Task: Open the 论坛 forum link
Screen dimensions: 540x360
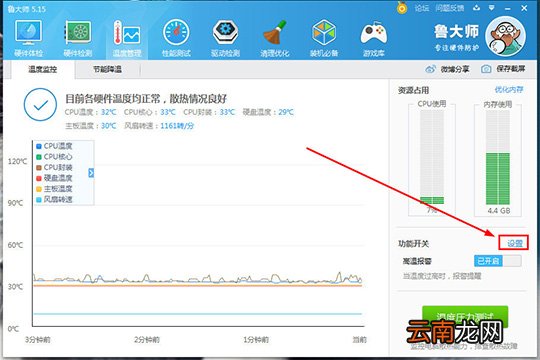Action: pyautogui.click(x=422, y=8)
